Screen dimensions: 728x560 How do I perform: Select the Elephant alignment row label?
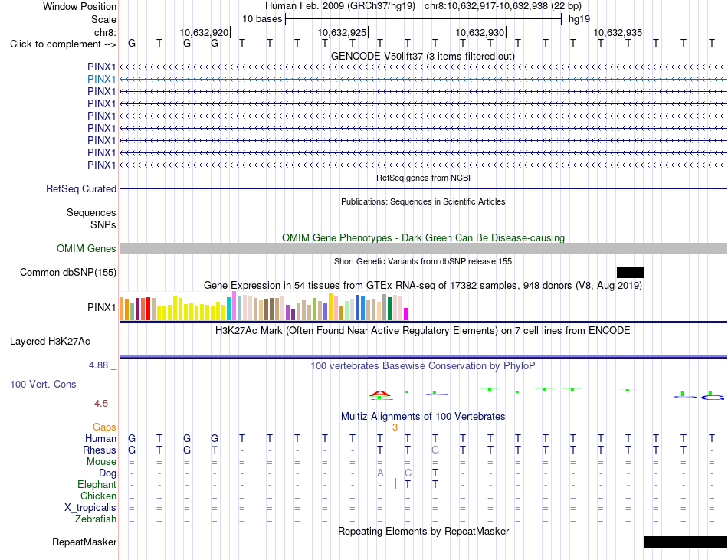(x=97, y=484)
